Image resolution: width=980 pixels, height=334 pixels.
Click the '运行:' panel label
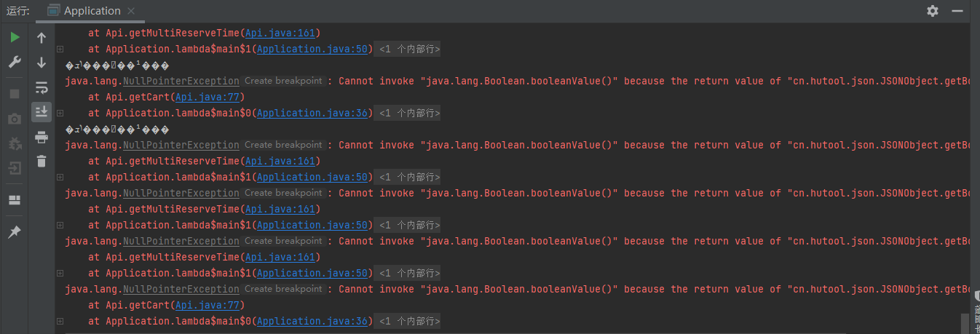17,11
